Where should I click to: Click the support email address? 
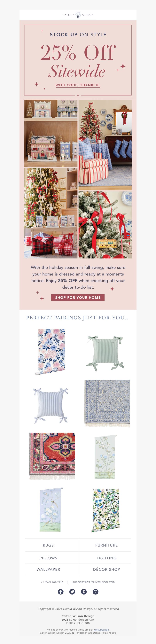click(x=94, y=582)
